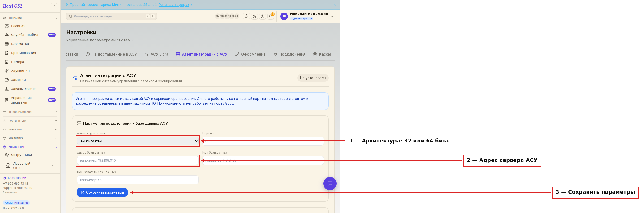Open Заказы лагеря in the sidebar

pyautogui.click(x=30, y=89)
